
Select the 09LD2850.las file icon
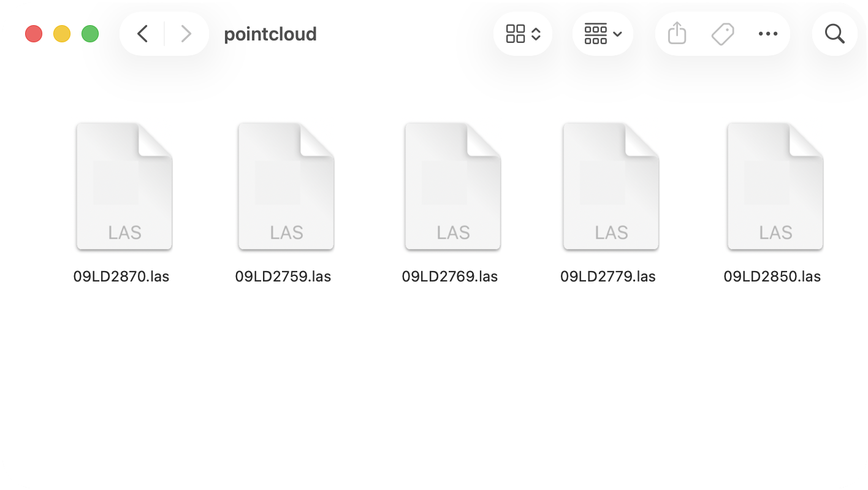click(x=775, y=186)
